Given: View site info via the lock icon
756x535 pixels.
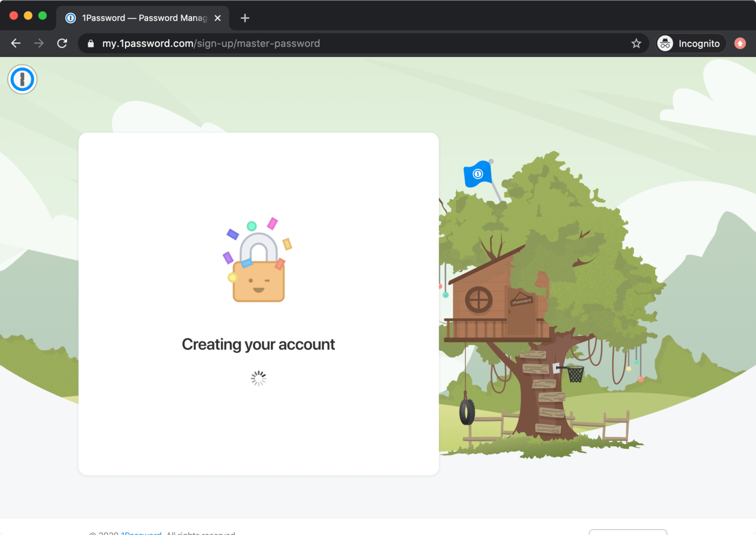Looking at the screenshot, I should point(91,43).
